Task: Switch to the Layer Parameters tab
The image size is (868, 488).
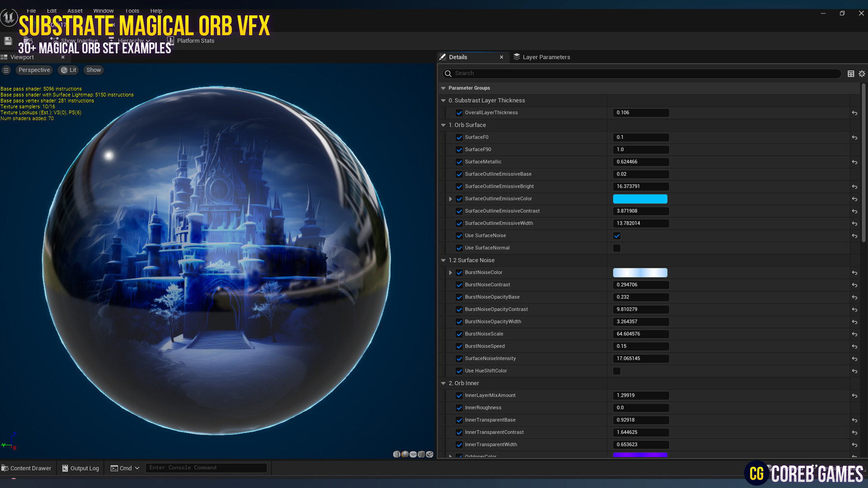Action: pos(547,57)
